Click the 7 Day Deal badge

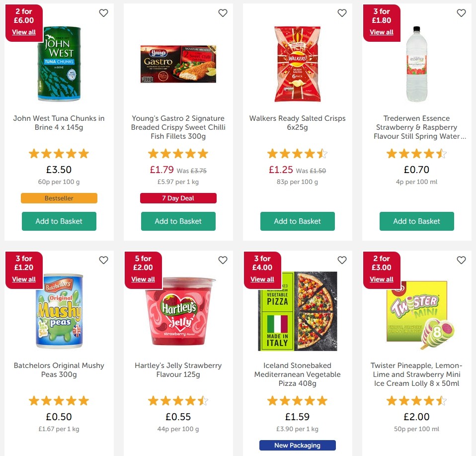point(178,198)
